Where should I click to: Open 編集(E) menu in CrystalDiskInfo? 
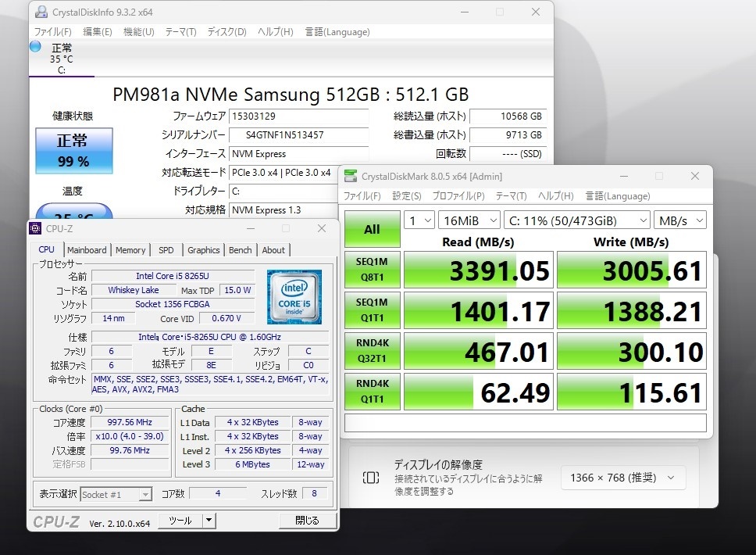point(98,32)
